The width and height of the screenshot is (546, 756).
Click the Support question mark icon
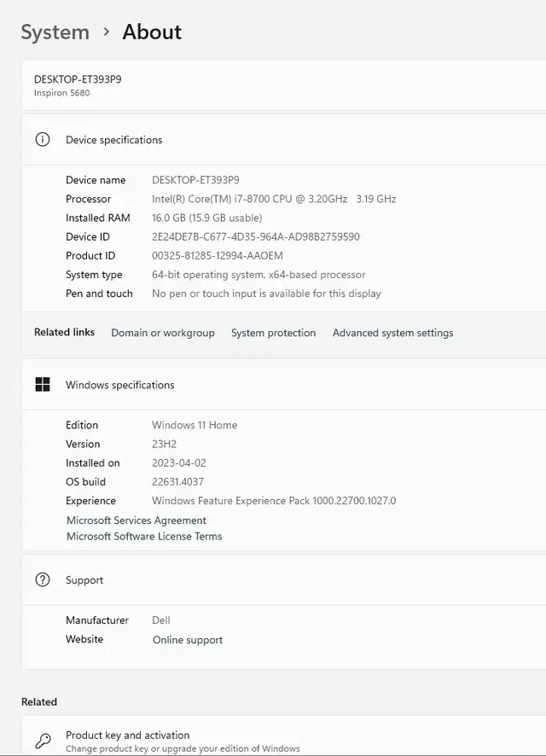pos(43,579)
